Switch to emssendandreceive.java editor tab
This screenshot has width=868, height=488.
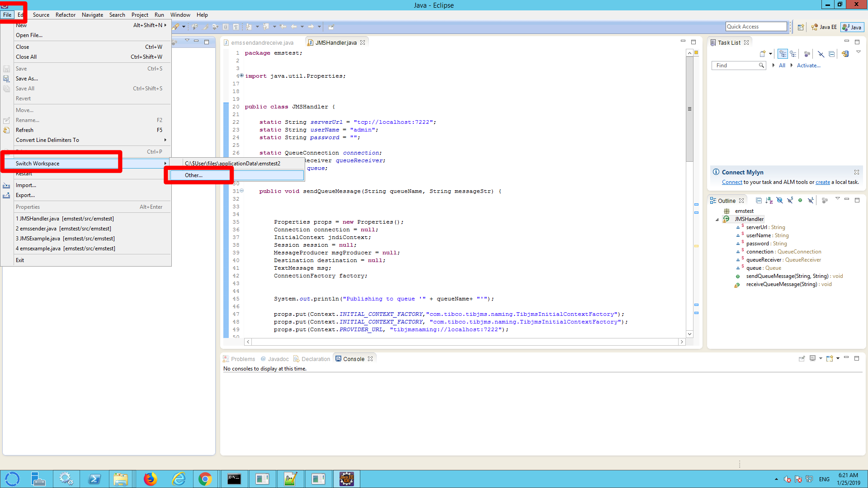point(262,43)
